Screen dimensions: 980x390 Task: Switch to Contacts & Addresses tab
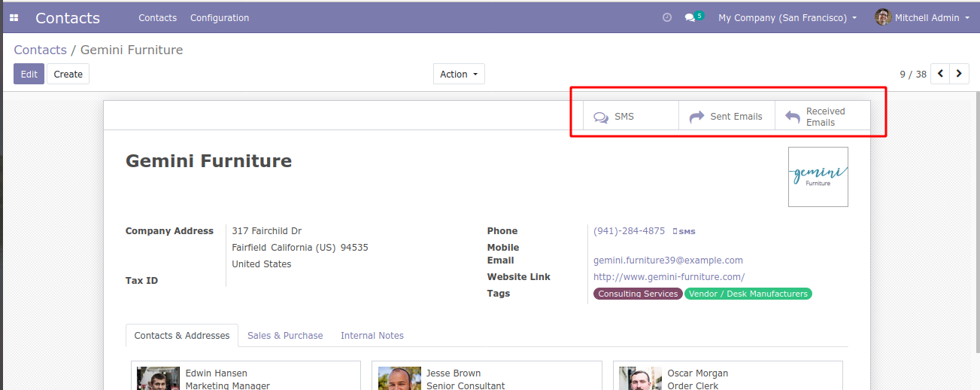pyautogui.click(x=182, y=336)
